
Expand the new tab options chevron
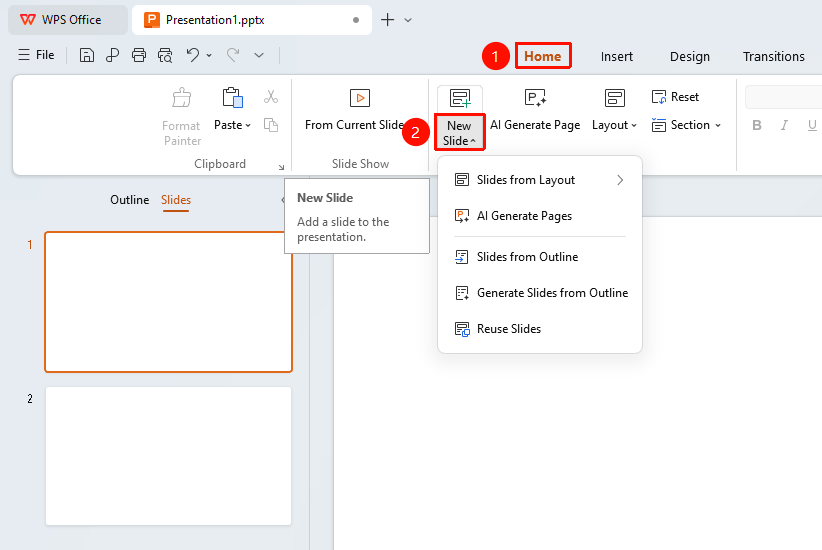click(408, 20)
